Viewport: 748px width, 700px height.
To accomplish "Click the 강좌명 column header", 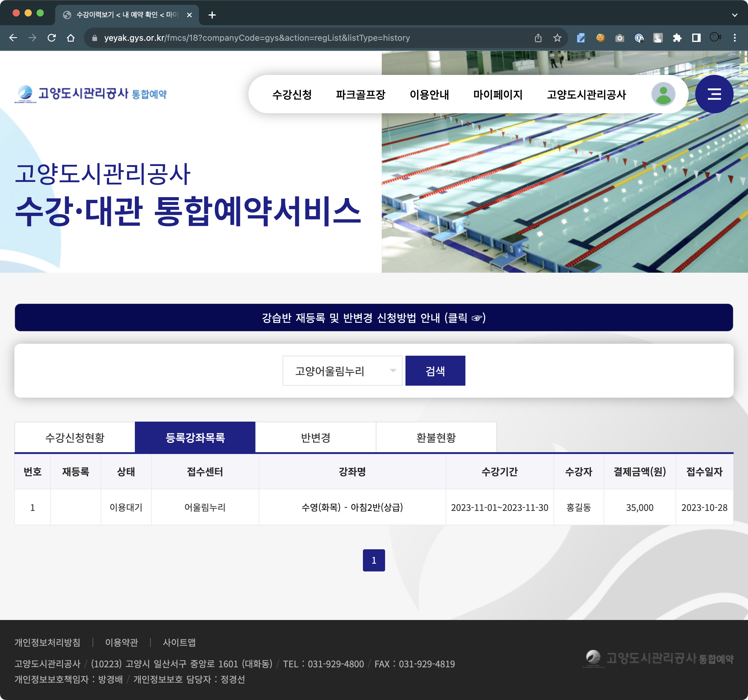I will pos(352,471).
